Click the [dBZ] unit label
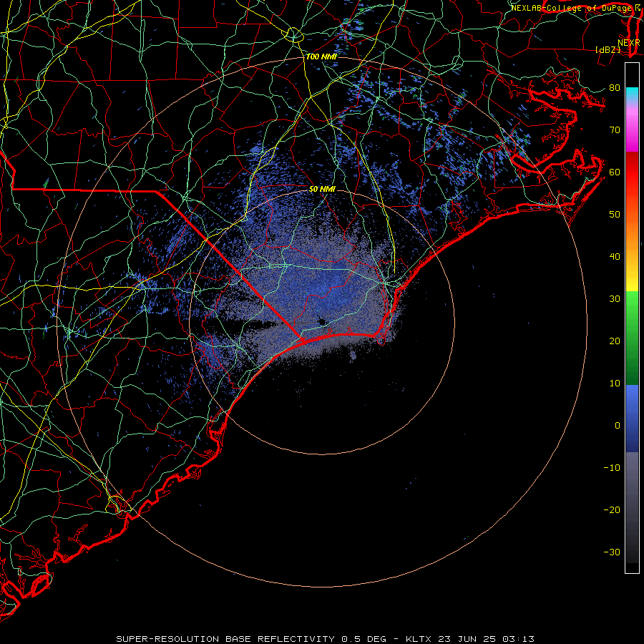Screen dimensions: 644x644 [x=608, y=49]
